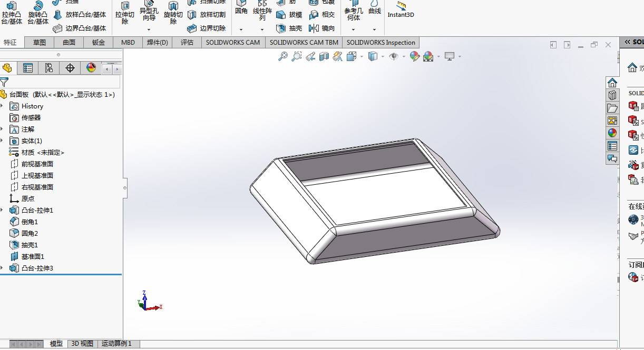
Task: Open the ConfigurationManager tab
Action: pyautogui.click(x=49, y=68)
